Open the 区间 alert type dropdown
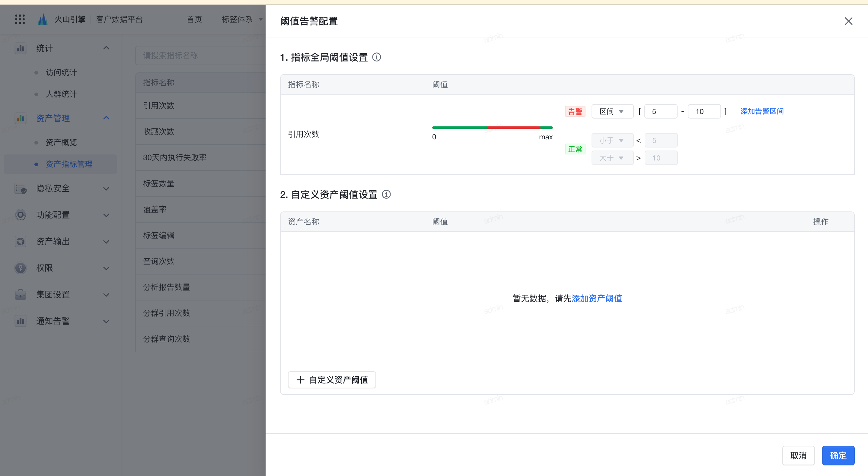The width and height of the screenshot is (868, 476). click(x=612, y=112)
